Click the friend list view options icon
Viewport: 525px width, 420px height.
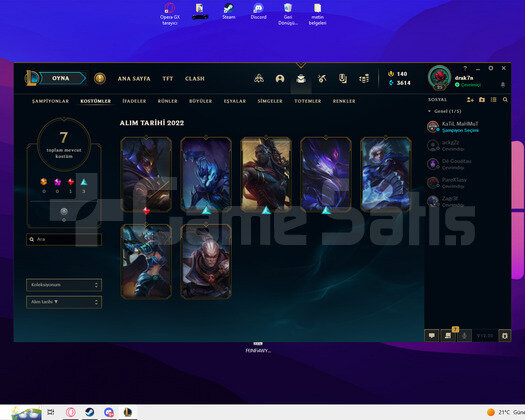pyautogui.click(x=494, y=100)
